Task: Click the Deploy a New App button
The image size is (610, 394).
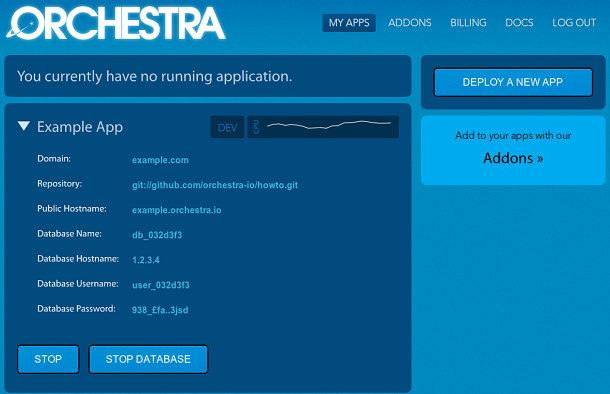Action: 513,82
